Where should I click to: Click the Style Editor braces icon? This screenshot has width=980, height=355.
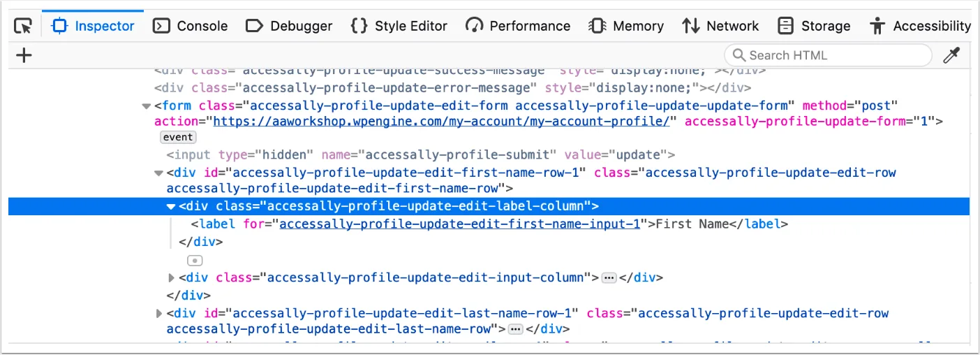[x=359, y=27]
